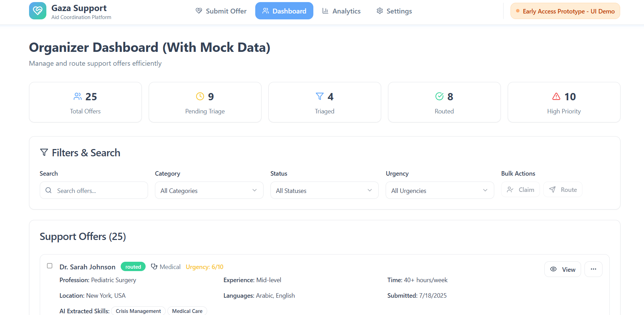
Task: Click the magnifier icon in search box
Action: click(48, 190)
